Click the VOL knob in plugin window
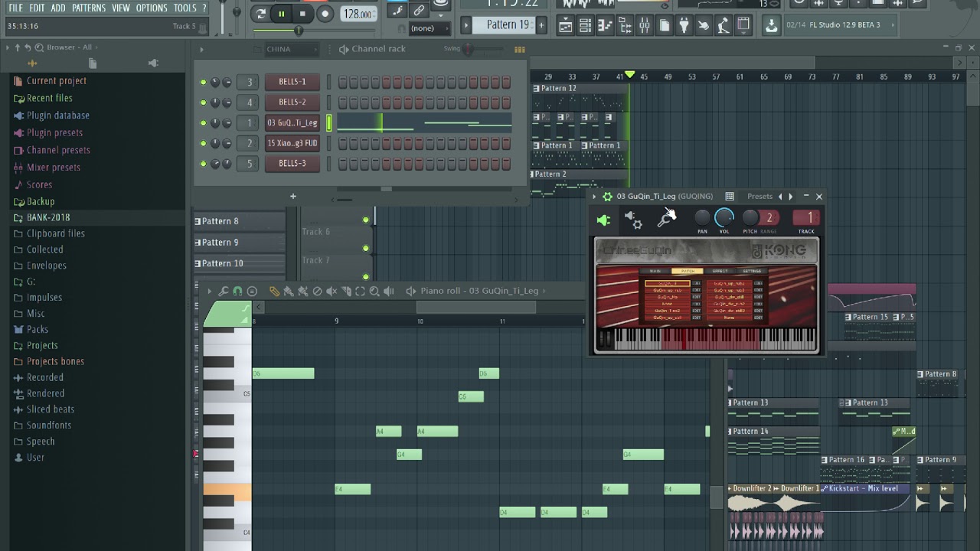Image resolution: width=980 pixels, height=551 pixels. (724, 219)
